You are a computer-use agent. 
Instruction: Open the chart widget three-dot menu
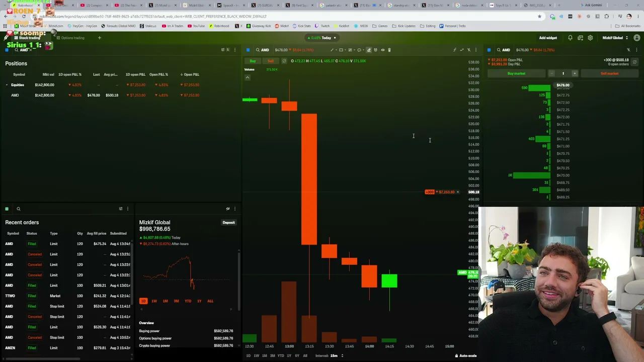click(x=476, y=50)
